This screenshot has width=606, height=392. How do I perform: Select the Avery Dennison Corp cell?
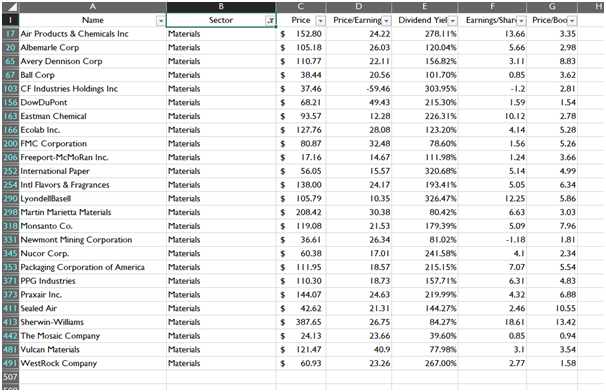tap(93, 61)
